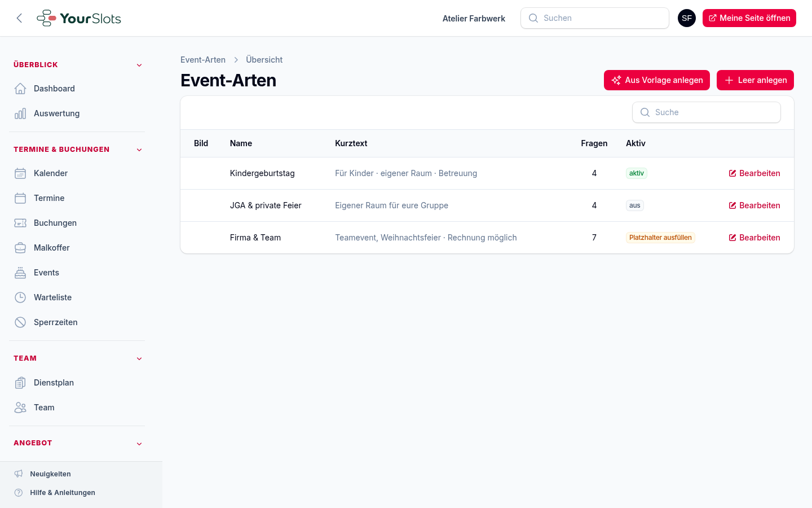
Task: Click the Termine sidebar icon
Action: click(x=20, y=198)
